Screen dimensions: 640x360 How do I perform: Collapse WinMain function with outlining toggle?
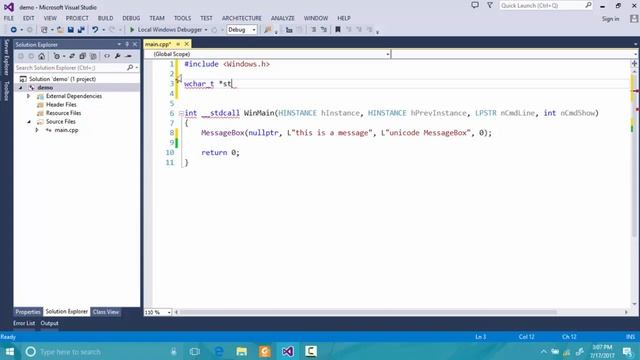coord(181,113)
